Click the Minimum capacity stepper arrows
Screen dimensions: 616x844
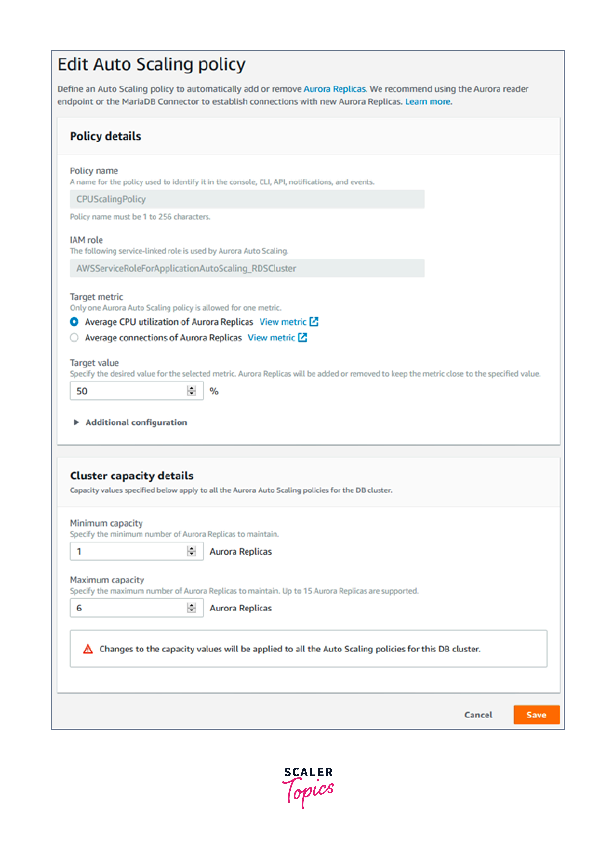click(192, 551)
